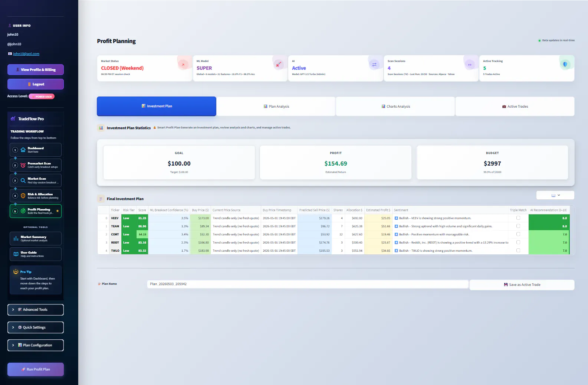
Task: Toggle Triple Match checkbox for TWLO
Action: [518, 251]
